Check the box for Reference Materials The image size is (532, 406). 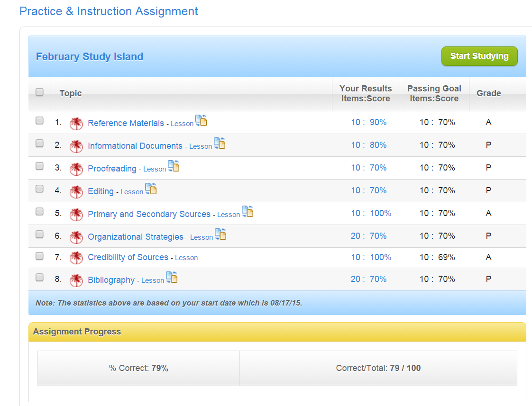40,121
